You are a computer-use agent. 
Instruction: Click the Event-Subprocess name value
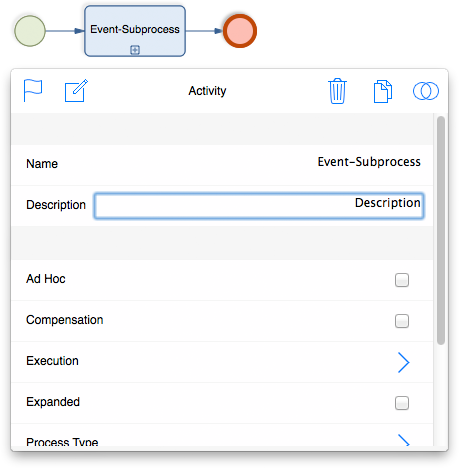[x=369, y=162]
